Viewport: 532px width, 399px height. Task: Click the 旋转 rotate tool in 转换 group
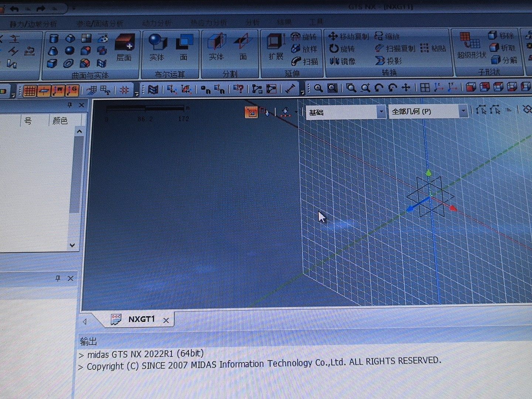(342, 48)
